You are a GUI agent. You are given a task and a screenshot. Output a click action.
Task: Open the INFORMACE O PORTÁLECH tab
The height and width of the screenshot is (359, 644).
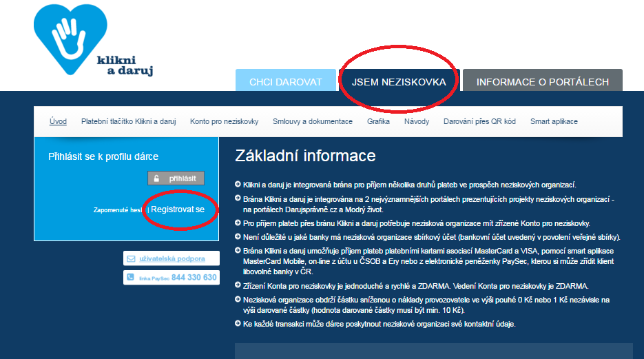point(543,81)
